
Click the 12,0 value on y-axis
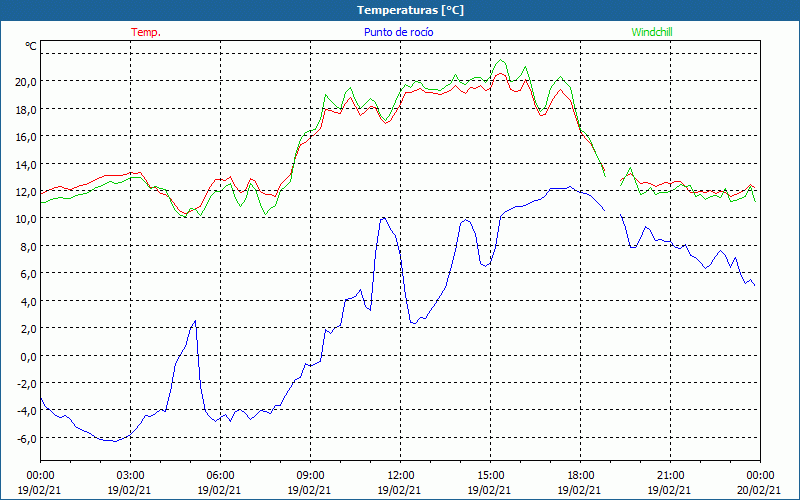27,192
